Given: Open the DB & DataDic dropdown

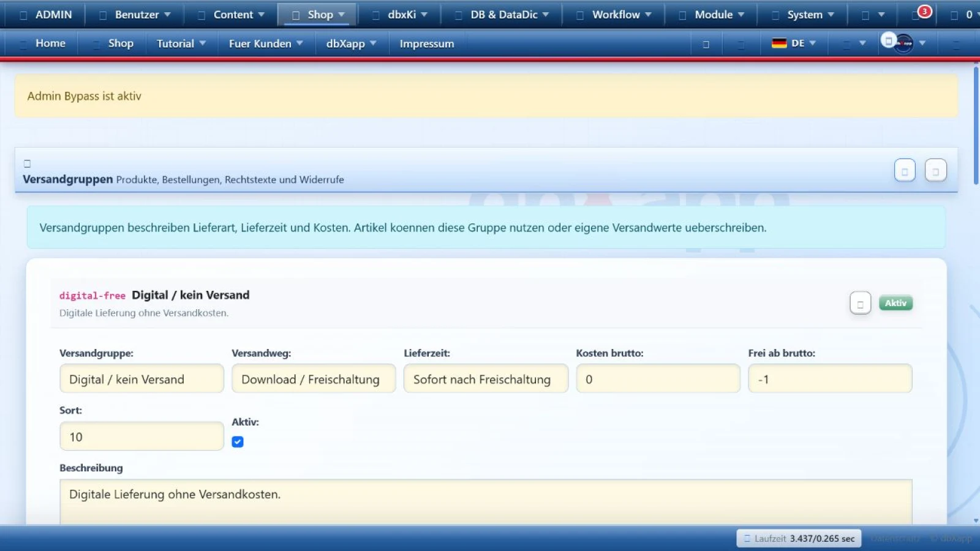Looking at the screenshot, I should tap(502, 15).
